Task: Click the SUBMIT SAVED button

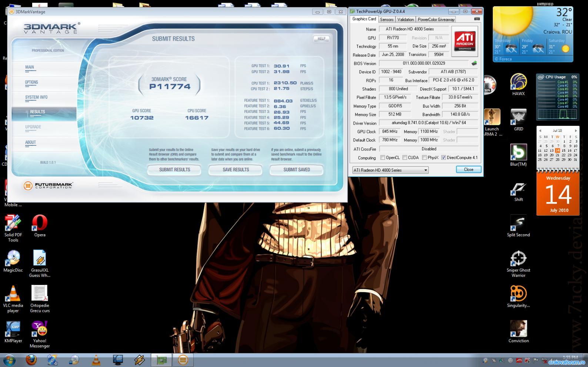Action: pos(297,170)
